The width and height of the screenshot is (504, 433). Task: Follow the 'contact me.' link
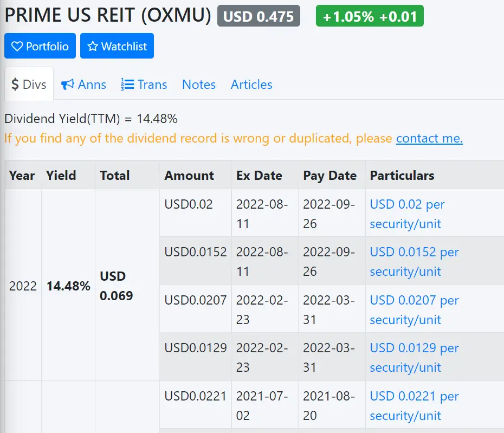pyautogui.click(x=429, y=138)
